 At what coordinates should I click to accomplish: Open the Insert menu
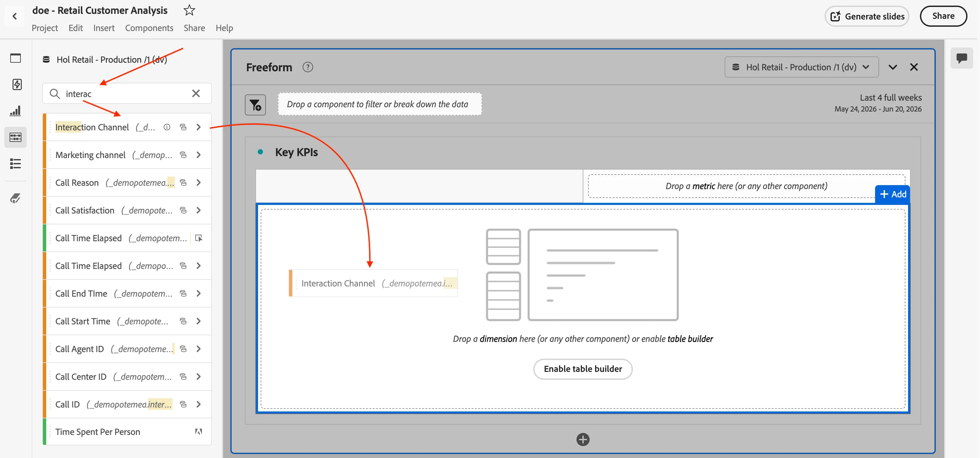[104, 28]
